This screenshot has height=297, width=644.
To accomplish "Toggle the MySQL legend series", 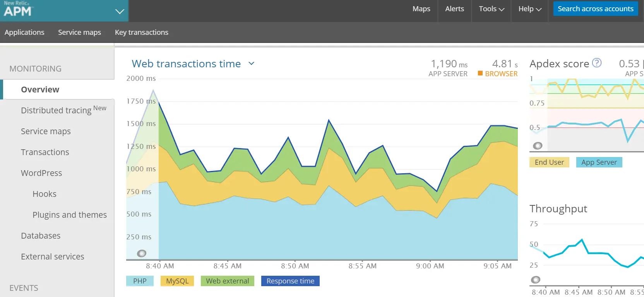I will (177, 281).
